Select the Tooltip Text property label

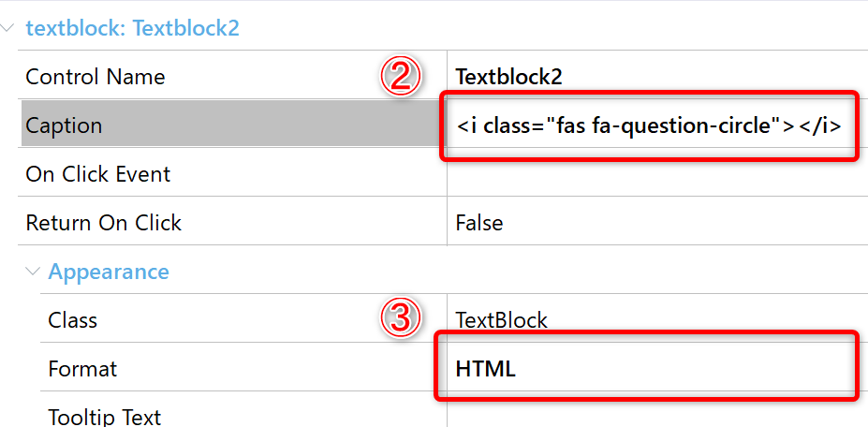[105, 417]
